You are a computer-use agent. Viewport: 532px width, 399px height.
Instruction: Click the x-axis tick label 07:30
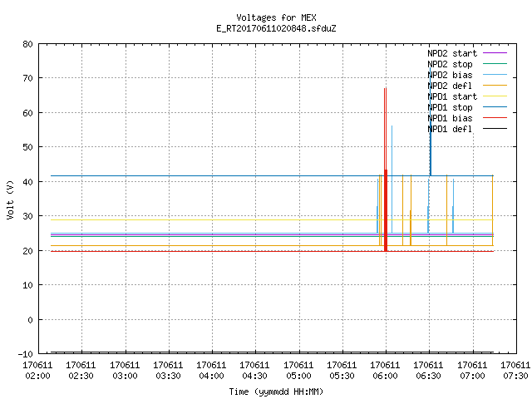[x=515, y=376]
